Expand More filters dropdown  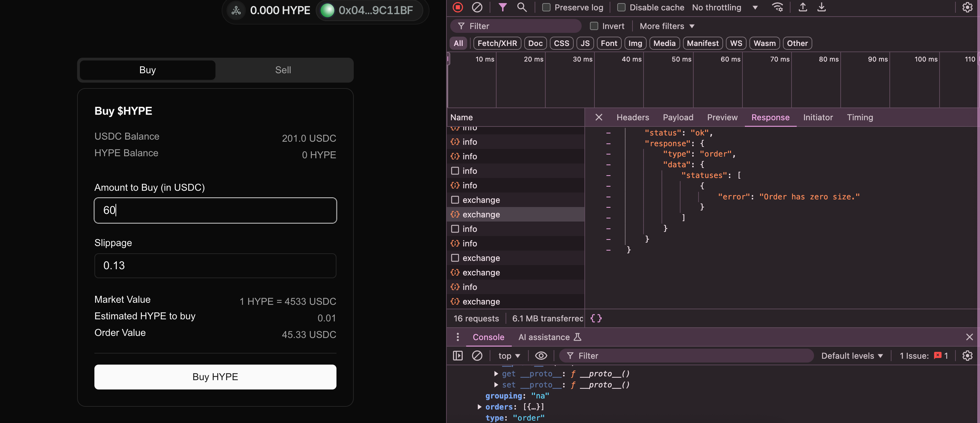point(667,26)
